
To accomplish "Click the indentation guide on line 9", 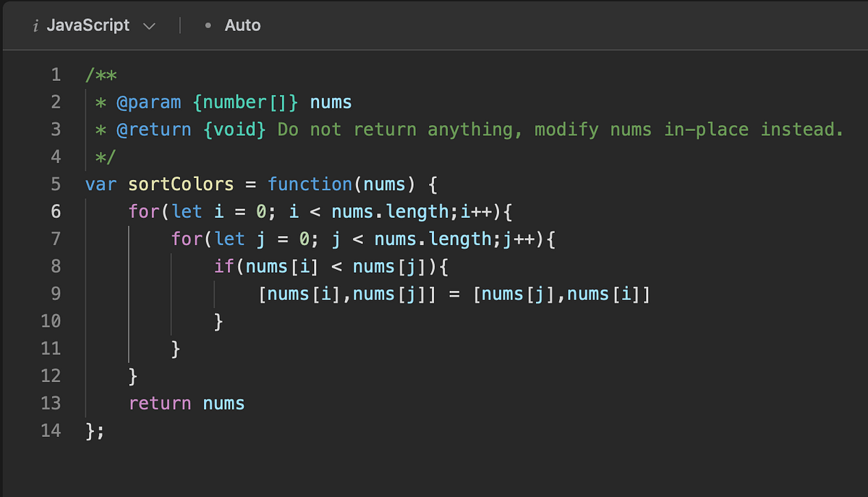I will [x=216, y=294].
